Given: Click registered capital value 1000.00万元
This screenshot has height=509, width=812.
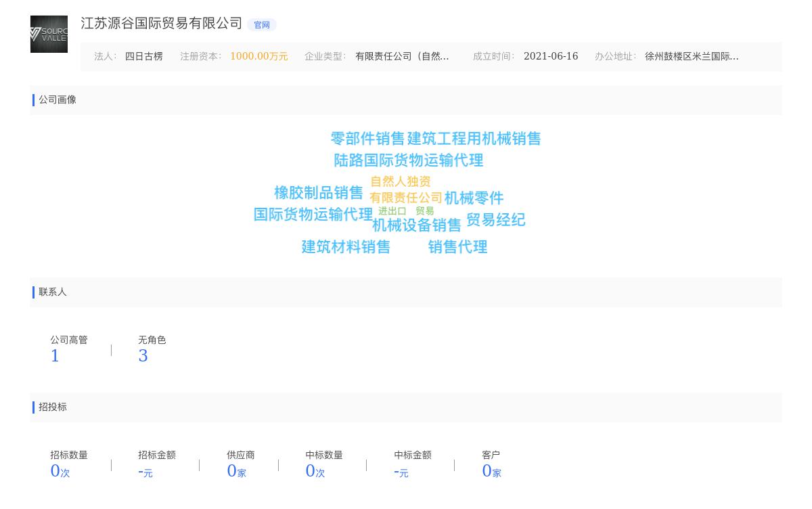Looking at the screenshot, I should (259, 56).
